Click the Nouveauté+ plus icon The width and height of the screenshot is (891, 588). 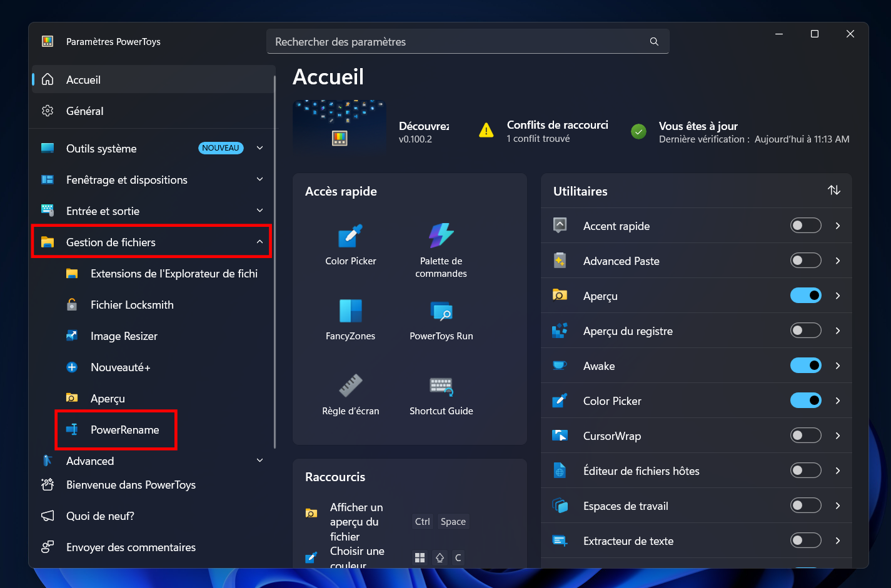click(x=72, y=367)
